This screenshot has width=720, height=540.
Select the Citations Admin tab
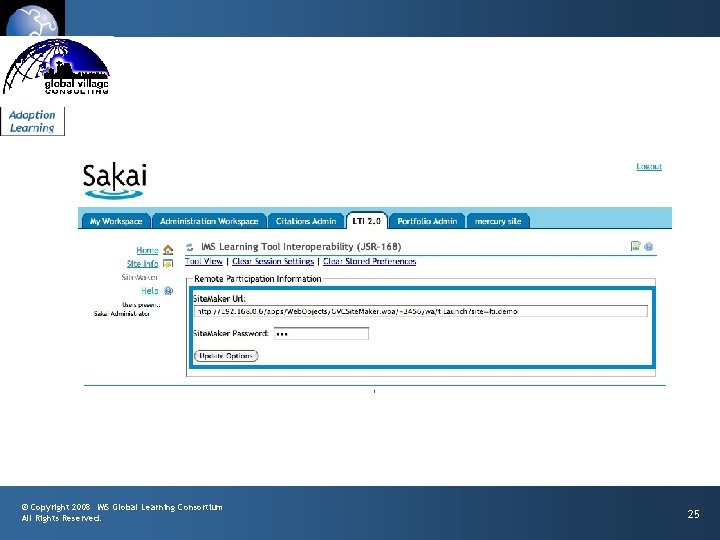pyautogui.click(x=306, y=221)
